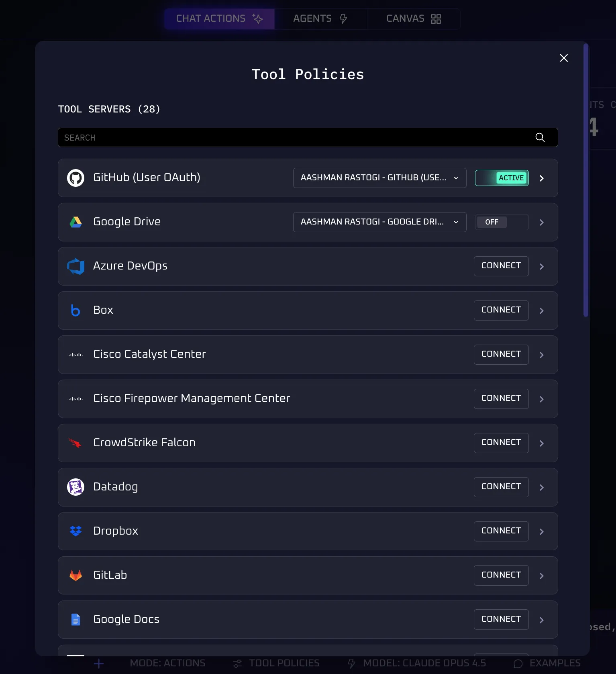Click the Tool Servers (28) heading
Viewport: 616px width, 674px height.
coord(109,109)
